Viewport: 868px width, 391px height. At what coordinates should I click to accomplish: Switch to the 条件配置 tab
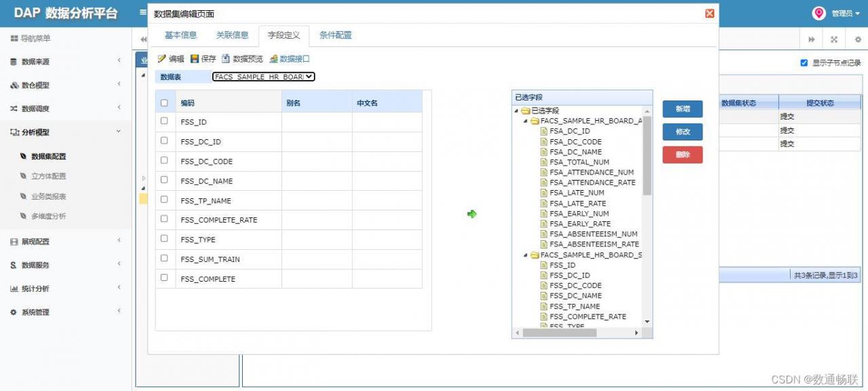click(336, 35)
